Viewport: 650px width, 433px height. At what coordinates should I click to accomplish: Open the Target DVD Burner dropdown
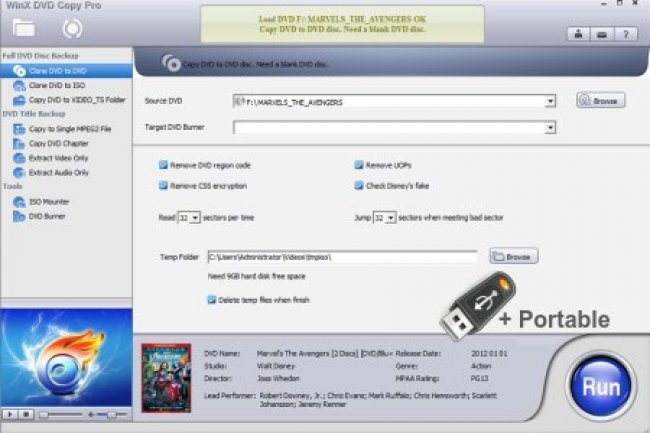pos(550,128)
